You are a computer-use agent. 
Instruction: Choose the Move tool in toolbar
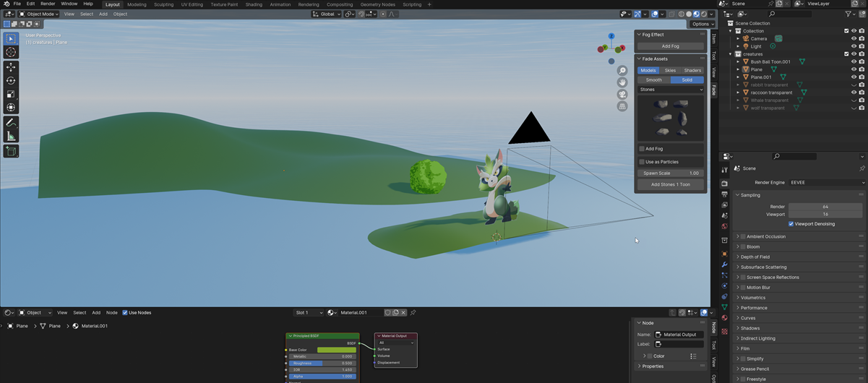pyautogui.click(x=11, y=67)
